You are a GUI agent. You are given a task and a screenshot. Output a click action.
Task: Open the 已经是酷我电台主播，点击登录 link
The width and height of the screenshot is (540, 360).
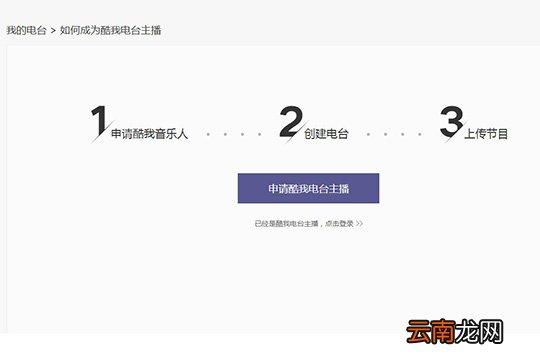tap(309, 224)
